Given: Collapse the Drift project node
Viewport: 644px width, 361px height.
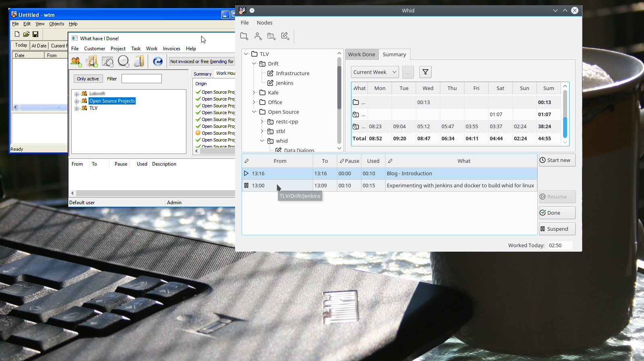Looking at the screenshot, I should (x=254, y=64).
